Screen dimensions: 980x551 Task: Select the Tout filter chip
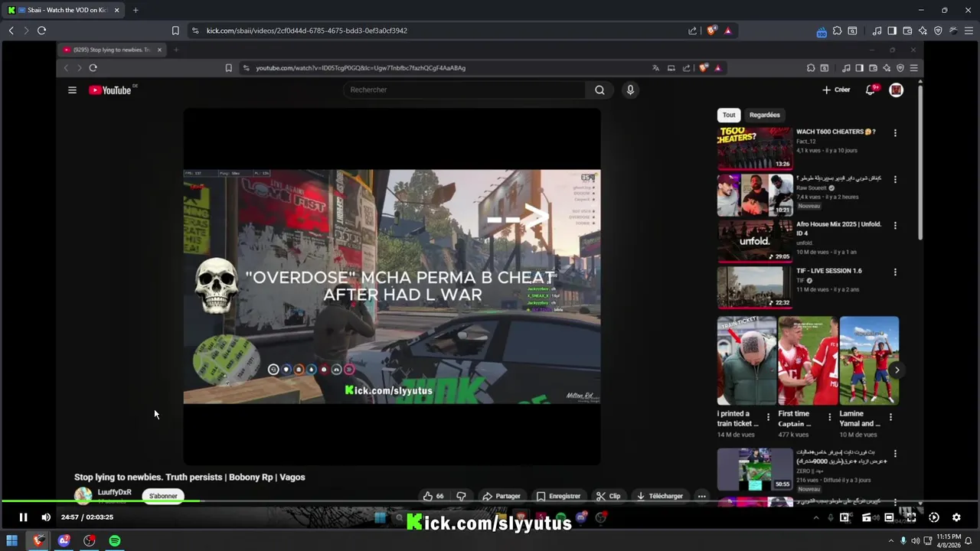coord(729,115)
